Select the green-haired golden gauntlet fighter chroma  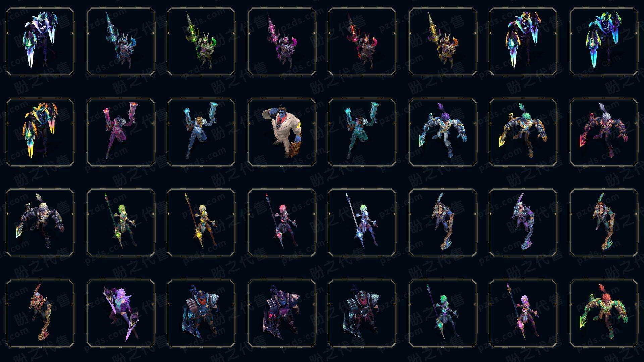523,132
